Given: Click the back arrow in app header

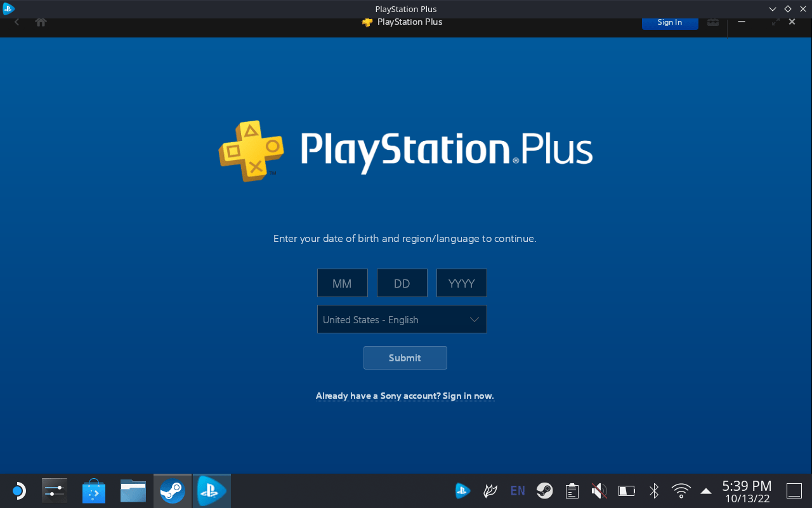Looking at the screenshot, I should 17,22.
